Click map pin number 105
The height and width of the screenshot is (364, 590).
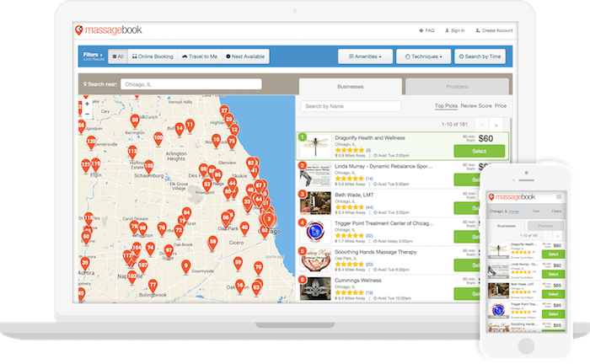pos(148,166)
